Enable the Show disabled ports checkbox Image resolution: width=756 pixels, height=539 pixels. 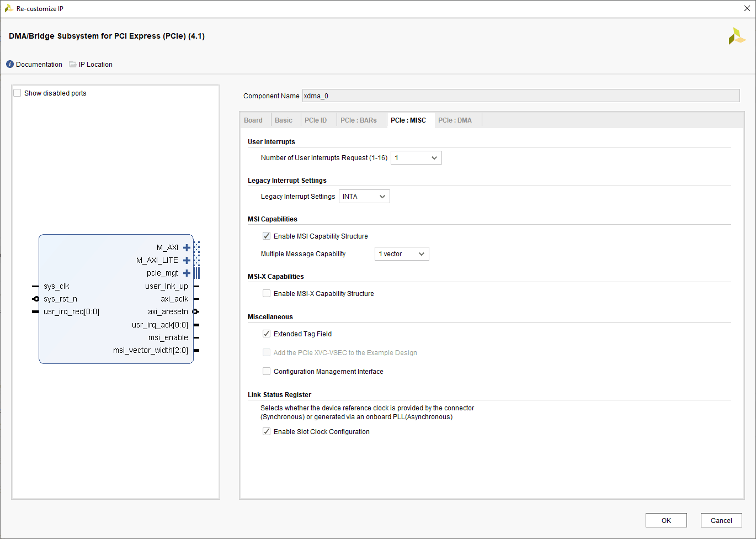pos(18,93)
